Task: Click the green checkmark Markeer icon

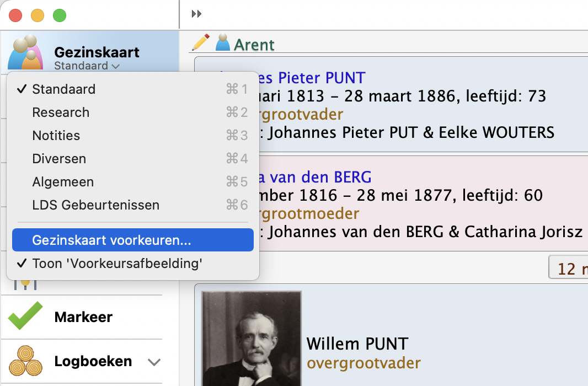Action: [25, 317]
